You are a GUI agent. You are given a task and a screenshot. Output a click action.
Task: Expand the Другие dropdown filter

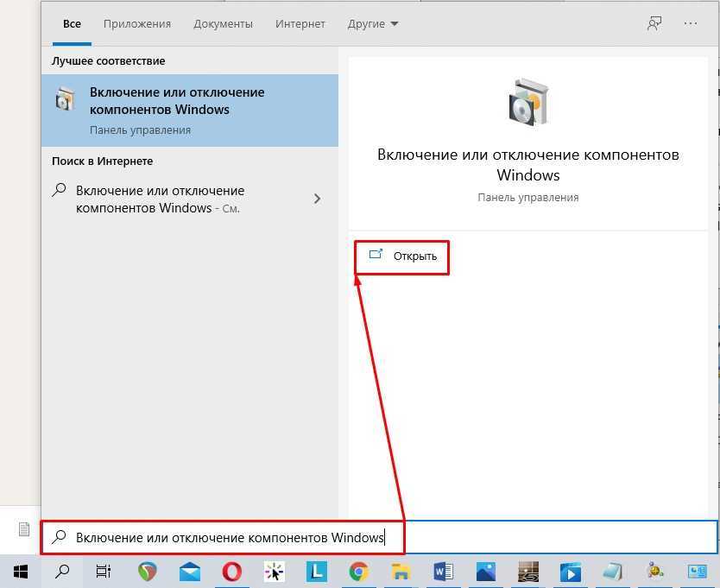pyautogui.click(x=372, y=24)
